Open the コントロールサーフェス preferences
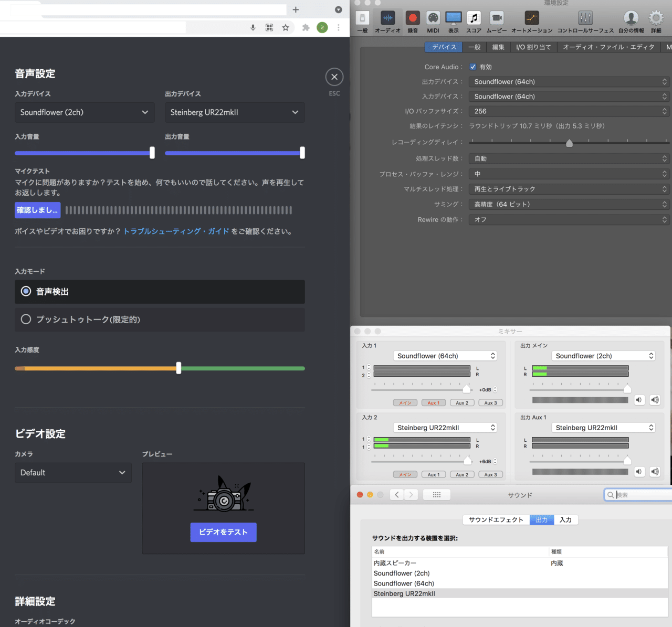The height and width of the screenshot is (627, 672). coord(585,22)
